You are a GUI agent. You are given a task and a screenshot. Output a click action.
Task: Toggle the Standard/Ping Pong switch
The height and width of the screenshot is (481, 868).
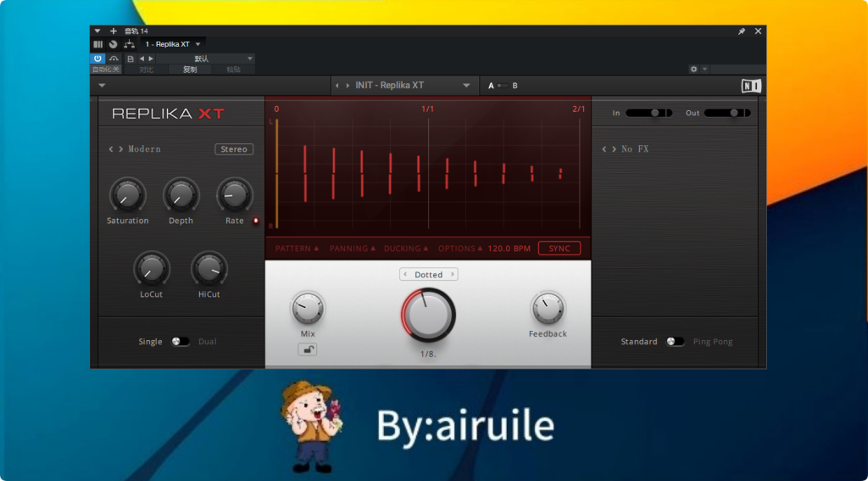675,341
